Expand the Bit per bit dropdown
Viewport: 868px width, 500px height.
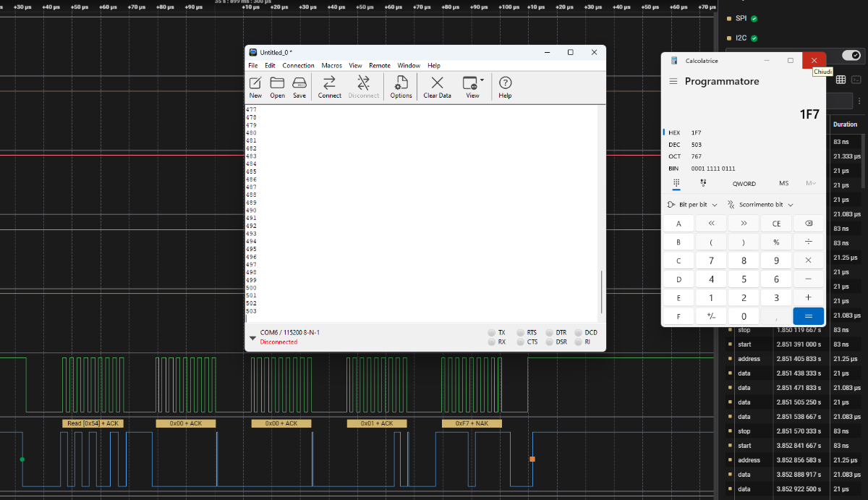(x=692, y=205)
